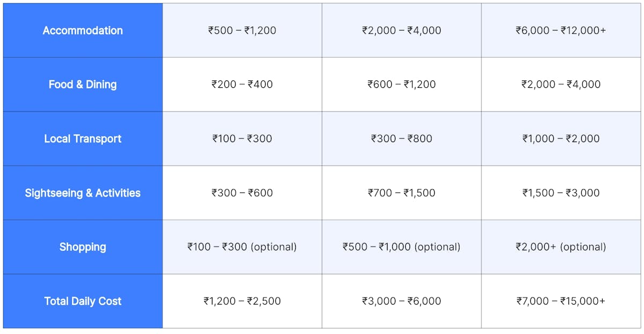Select the ₹2,000+ (optional) shopping cell

click(561, 247)
